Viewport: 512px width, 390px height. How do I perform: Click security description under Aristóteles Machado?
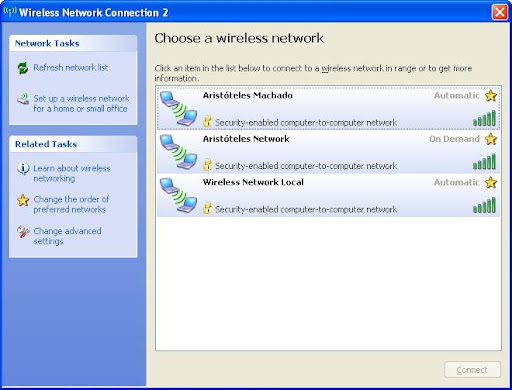tap(306, 123)
